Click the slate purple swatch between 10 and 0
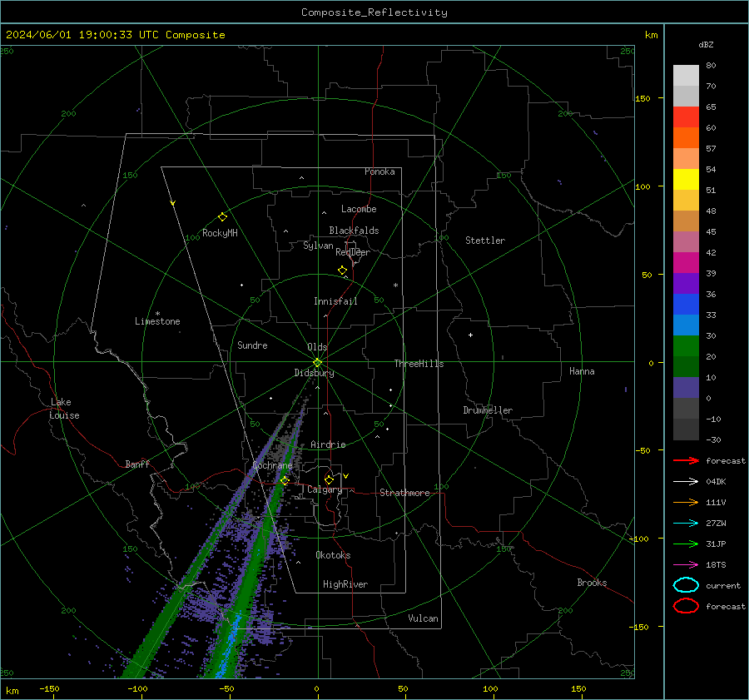The image size is (749, 700). tap(686, 388)
